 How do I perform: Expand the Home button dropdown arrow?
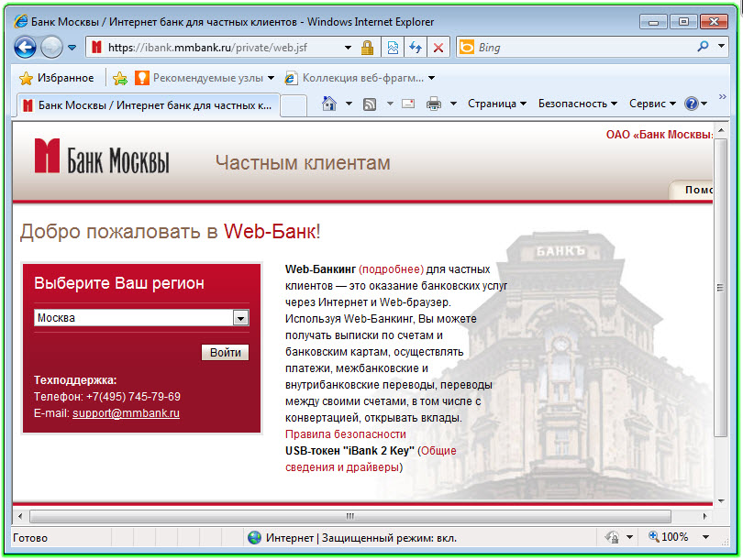coord(349,104)
